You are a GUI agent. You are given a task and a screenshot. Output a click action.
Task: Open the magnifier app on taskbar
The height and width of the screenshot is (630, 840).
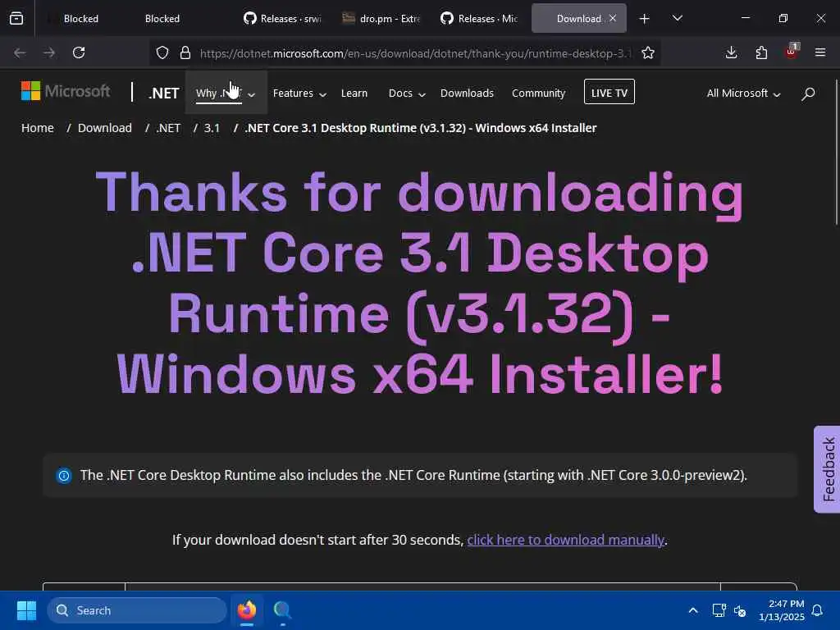(x=282, y=610)
